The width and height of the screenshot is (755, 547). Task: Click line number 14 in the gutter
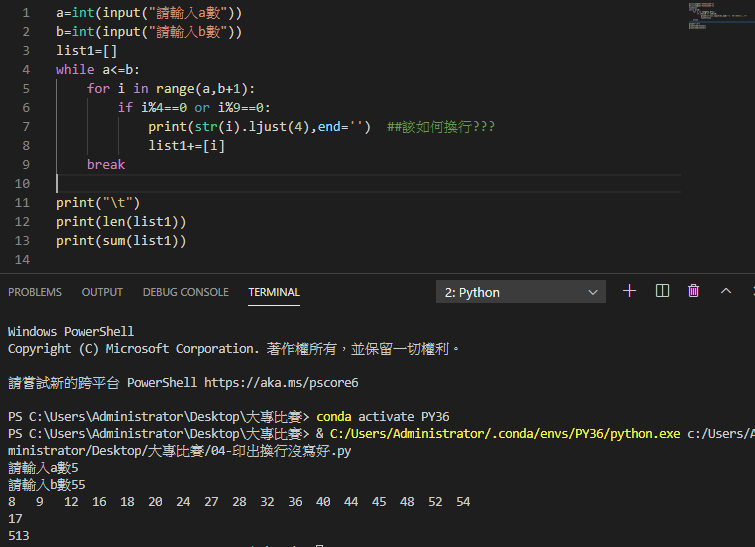pyautogui.click(x=22, y=260)
